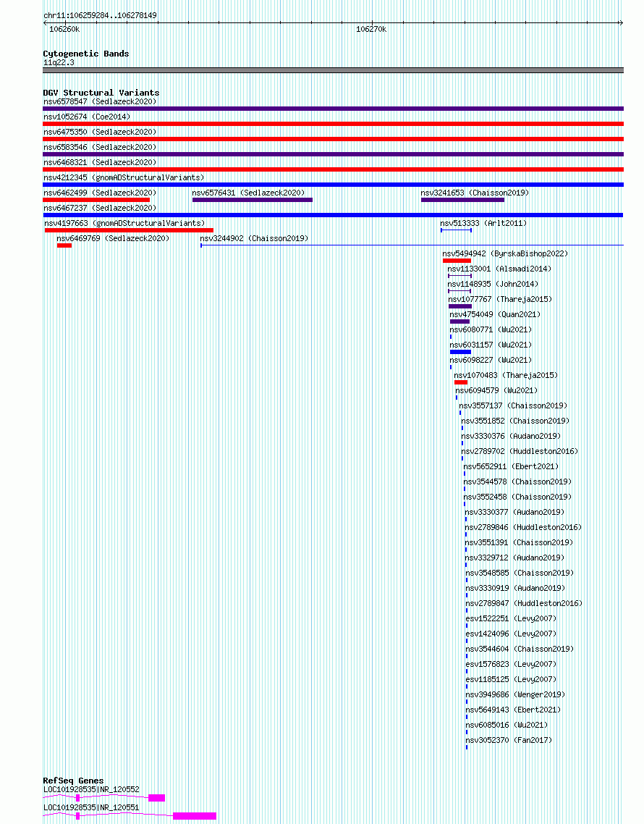
Task: Select the esv1576823 (Levy2007) label
Action: point(511,665)
